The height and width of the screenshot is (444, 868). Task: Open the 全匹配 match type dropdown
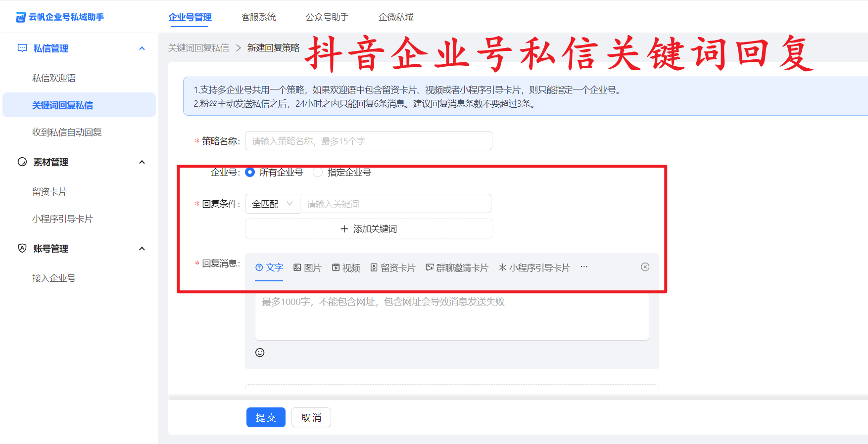(x=273, y=204)
